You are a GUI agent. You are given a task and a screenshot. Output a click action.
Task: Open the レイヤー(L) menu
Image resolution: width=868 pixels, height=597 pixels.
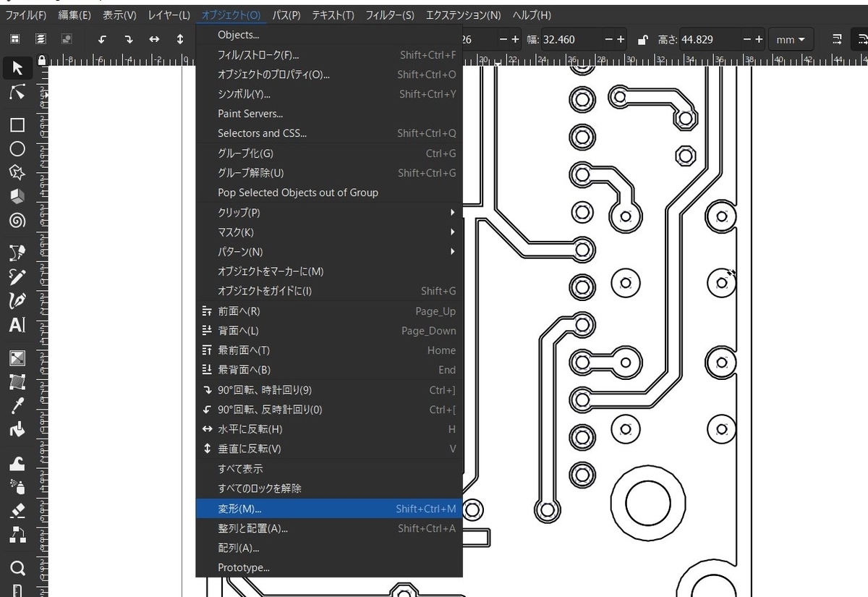pyautogui.click(x=169, y=14)
